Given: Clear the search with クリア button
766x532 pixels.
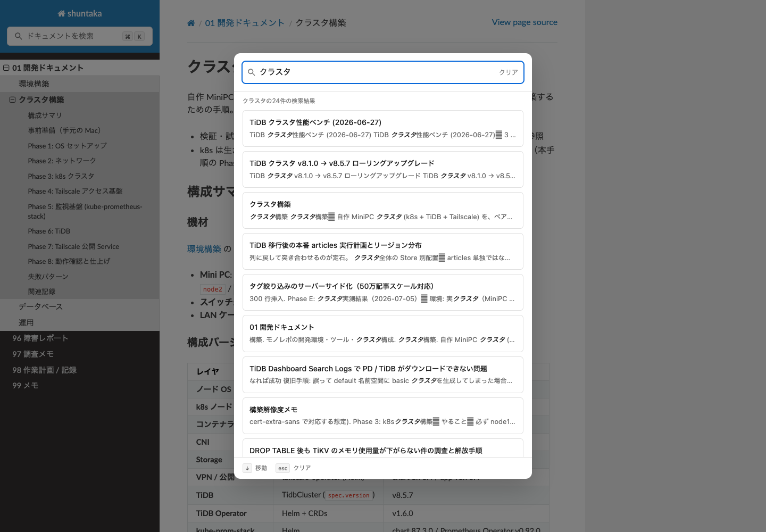Looking at the screenshot, I should click(x=508, y=72).
